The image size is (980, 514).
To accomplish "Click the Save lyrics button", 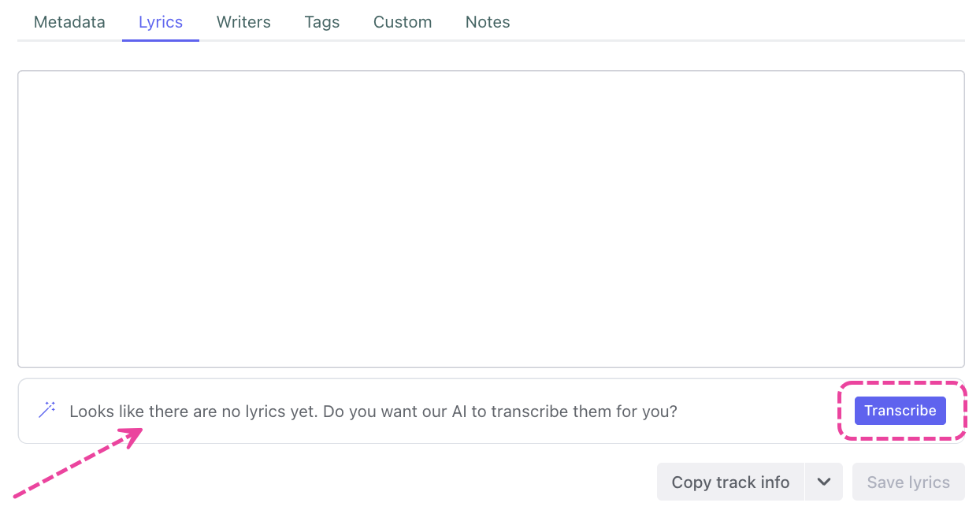I will (x=908, y=482).
